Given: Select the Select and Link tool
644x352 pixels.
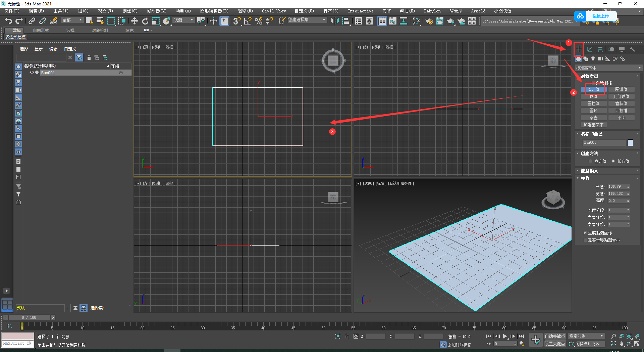Looking at the screenshot, I should pos(32,21).
